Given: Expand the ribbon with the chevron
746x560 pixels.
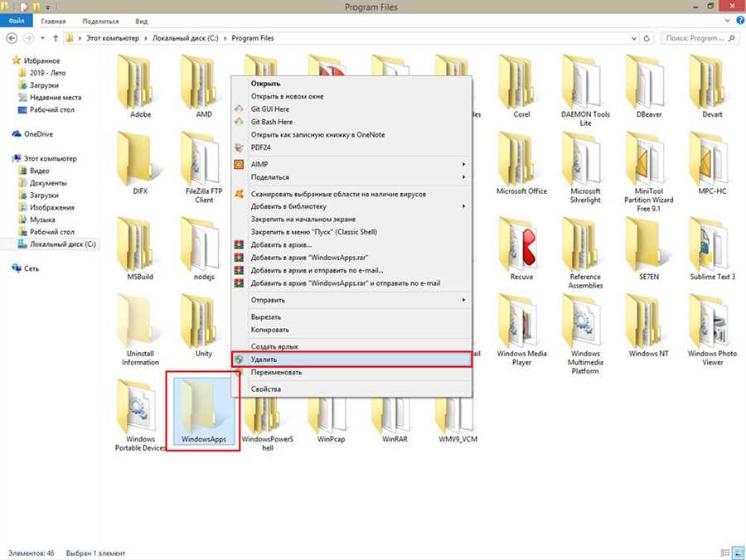Looking at the screenshot, I should (x=727, y=21).
